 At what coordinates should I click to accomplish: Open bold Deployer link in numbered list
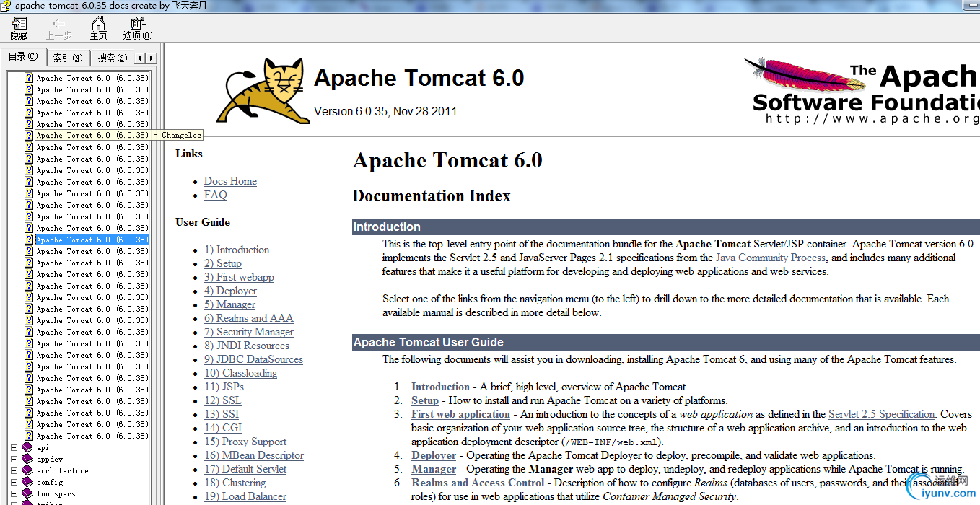click(434, 455)
